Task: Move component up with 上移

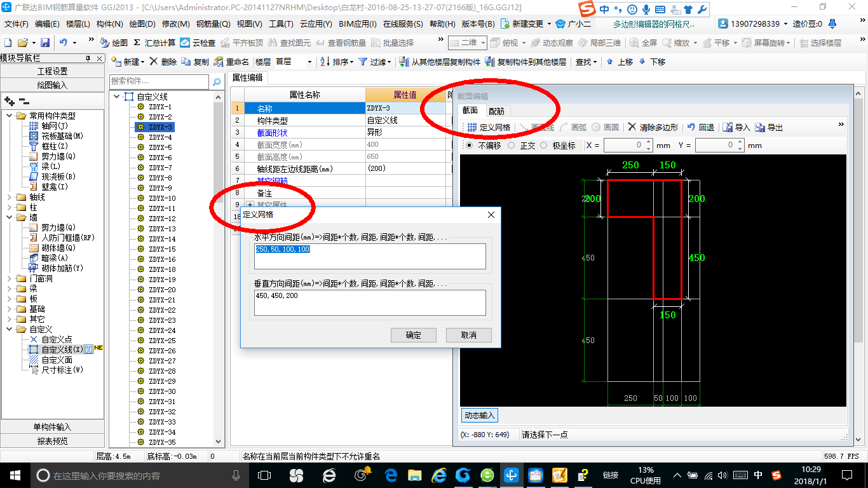Action: point(620,62)
